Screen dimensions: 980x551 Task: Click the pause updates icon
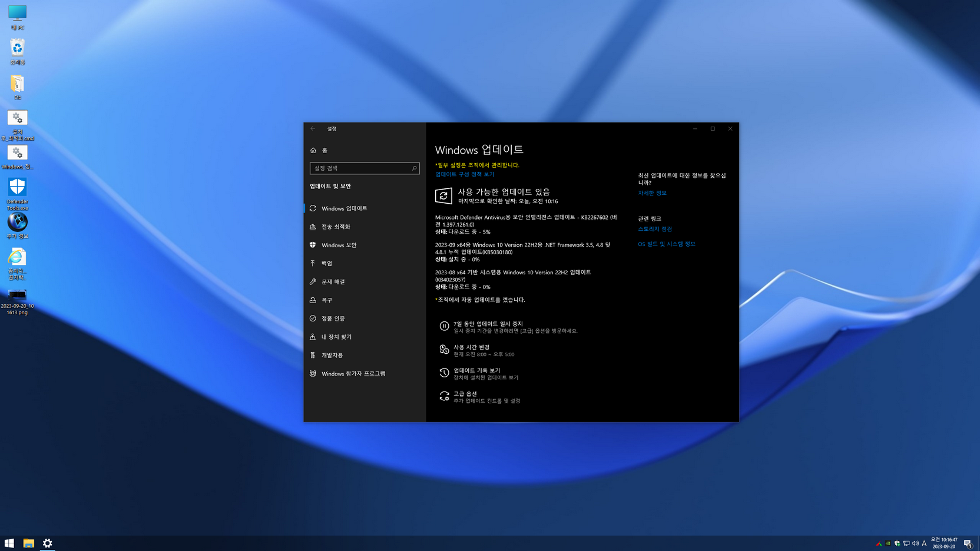[x=444, y=326]
